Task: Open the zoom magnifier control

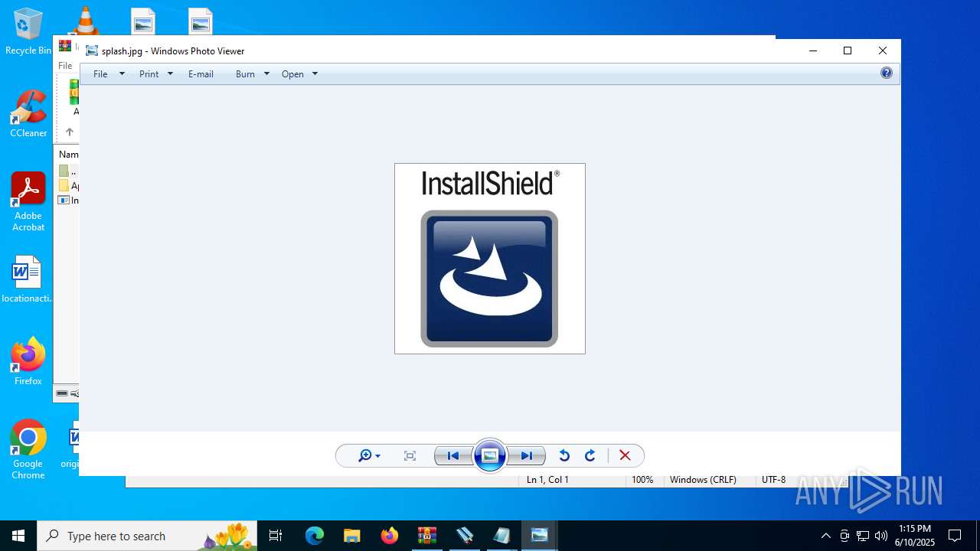Action: [369, 456]
